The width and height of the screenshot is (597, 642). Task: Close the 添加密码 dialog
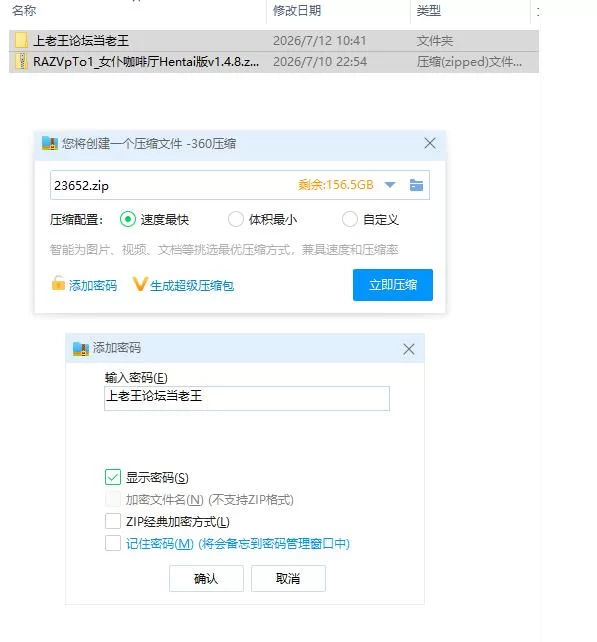[x=409, y=349]
